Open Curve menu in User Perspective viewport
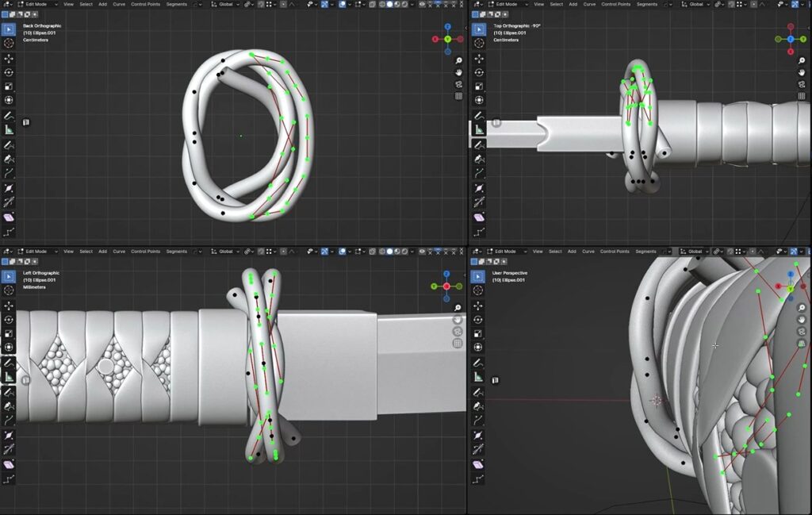 (588, 252)
